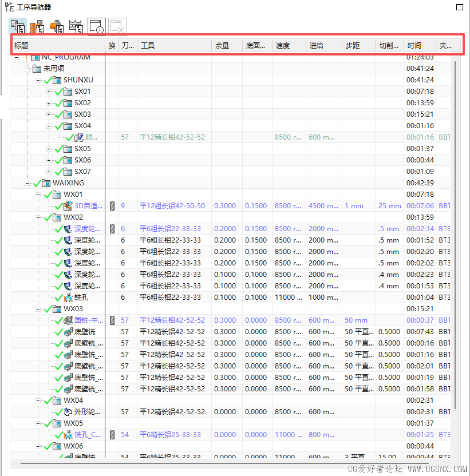Screen dimensions: 470x476
Task: Switch to Program Order View
Action: tap(18, 26)
